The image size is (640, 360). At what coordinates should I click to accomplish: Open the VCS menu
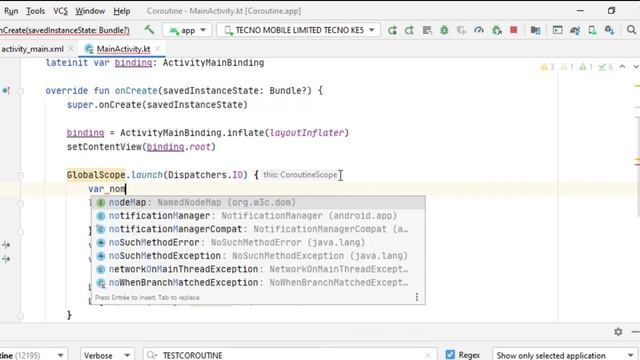point(60,11)
